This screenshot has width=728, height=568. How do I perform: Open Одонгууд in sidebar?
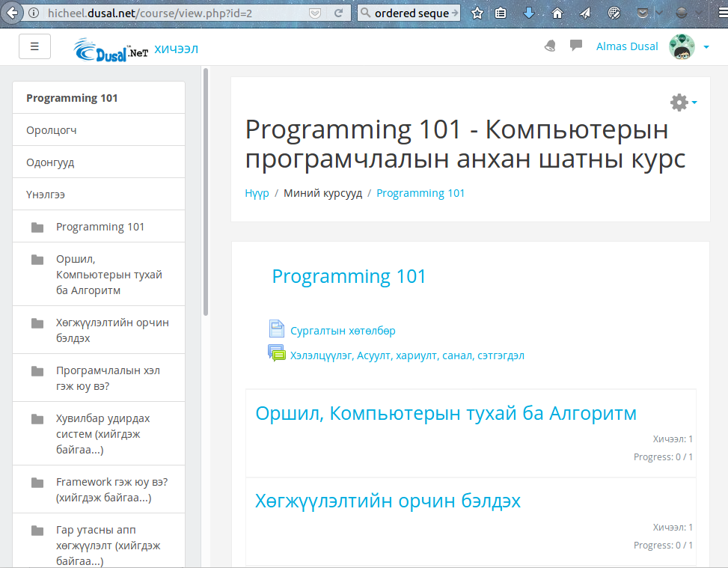(99, 162)
